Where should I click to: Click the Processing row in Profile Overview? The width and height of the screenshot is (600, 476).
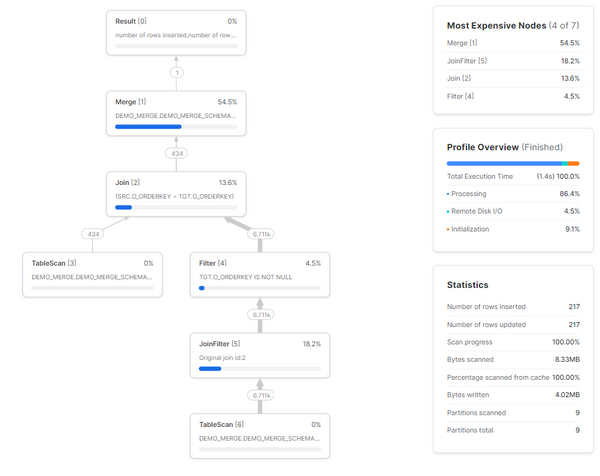(x=512, y=193)
